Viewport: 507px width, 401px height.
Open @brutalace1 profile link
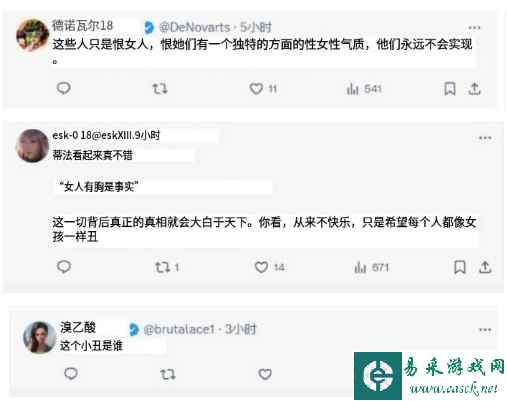click(x=179, y=329)
